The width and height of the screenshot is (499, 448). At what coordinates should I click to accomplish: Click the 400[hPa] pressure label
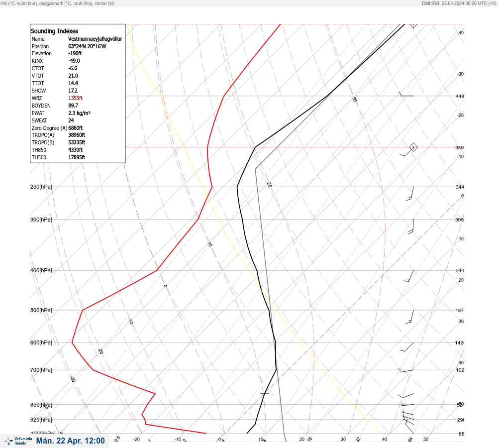pos(41,270)
